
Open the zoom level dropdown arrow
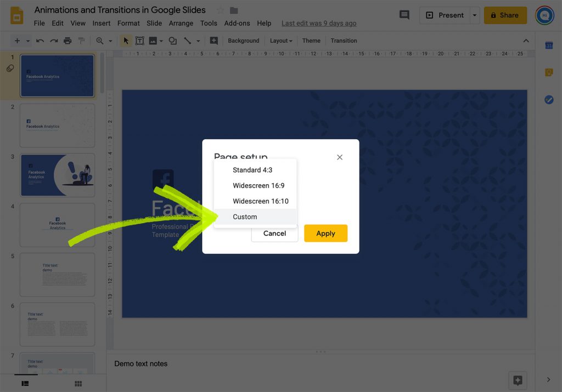(x=110, y=41)
